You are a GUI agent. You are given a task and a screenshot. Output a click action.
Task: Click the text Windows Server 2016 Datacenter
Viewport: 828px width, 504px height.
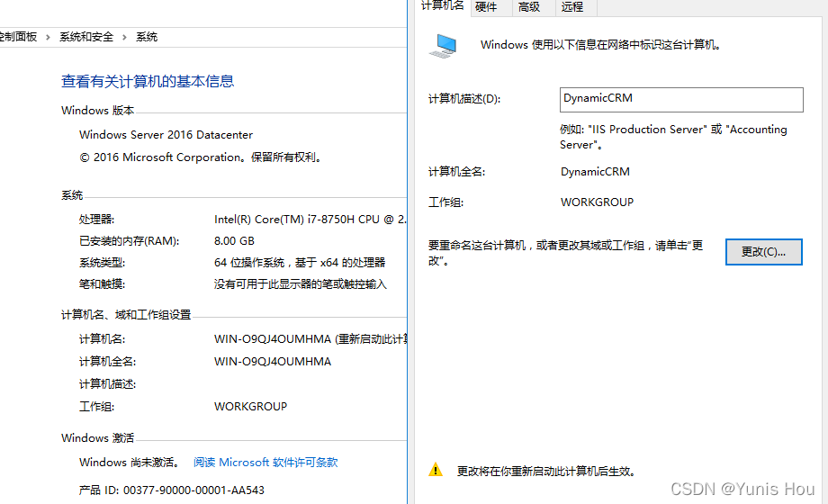(166, 135)
